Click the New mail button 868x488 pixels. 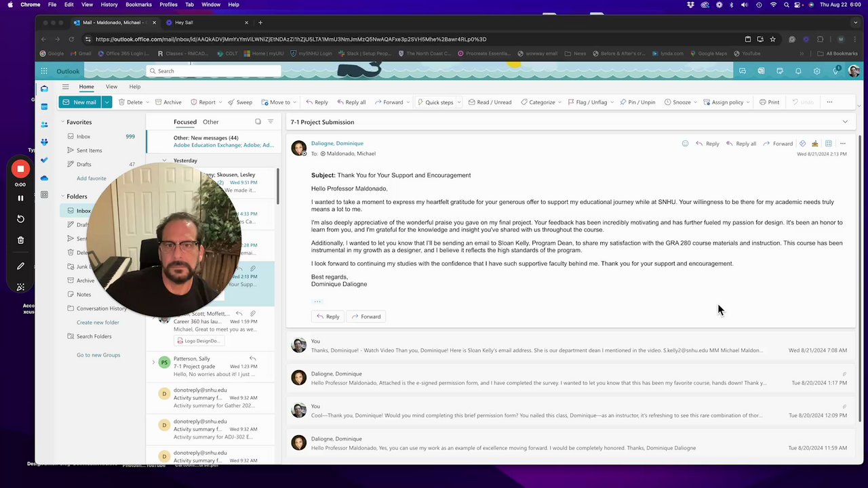(x=80, y=102)
